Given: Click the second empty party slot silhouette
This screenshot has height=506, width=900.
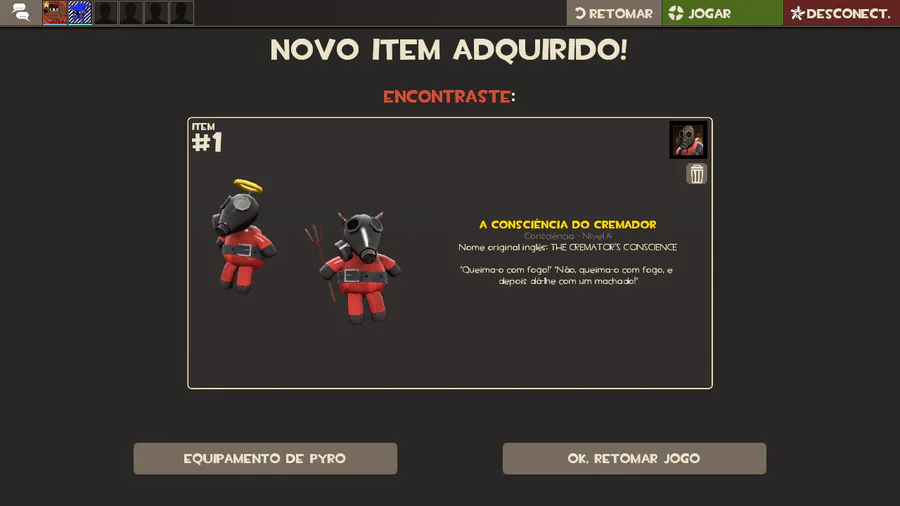Looking at the screenshot, I should [131, 13].
